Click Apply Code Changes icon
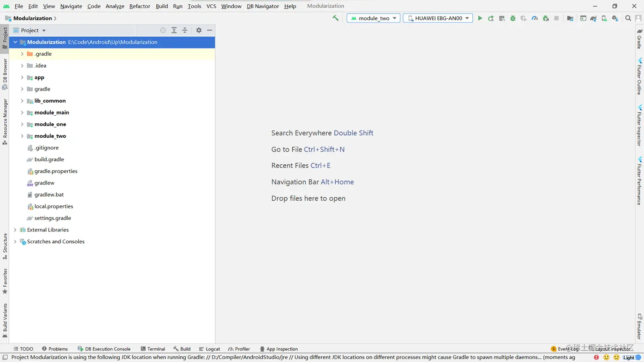The height and width of the screenshot is (362, 644). 502,18
